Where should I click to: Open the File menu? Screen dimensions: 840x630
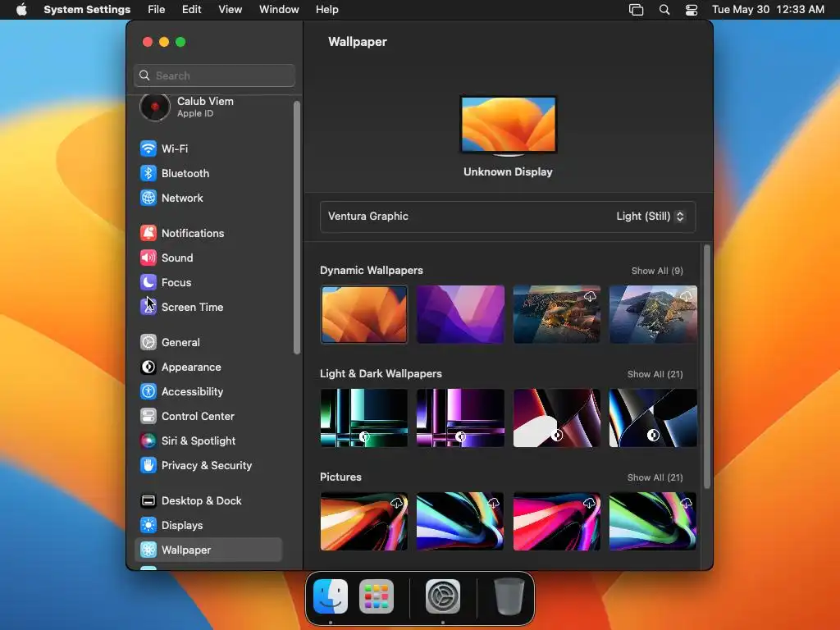pos(157,10)
